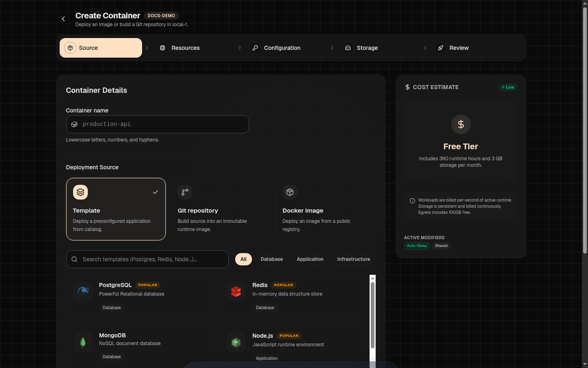Click the Configuration step key icon
Viewport: 588px width, 368px height.
(255, 48)
